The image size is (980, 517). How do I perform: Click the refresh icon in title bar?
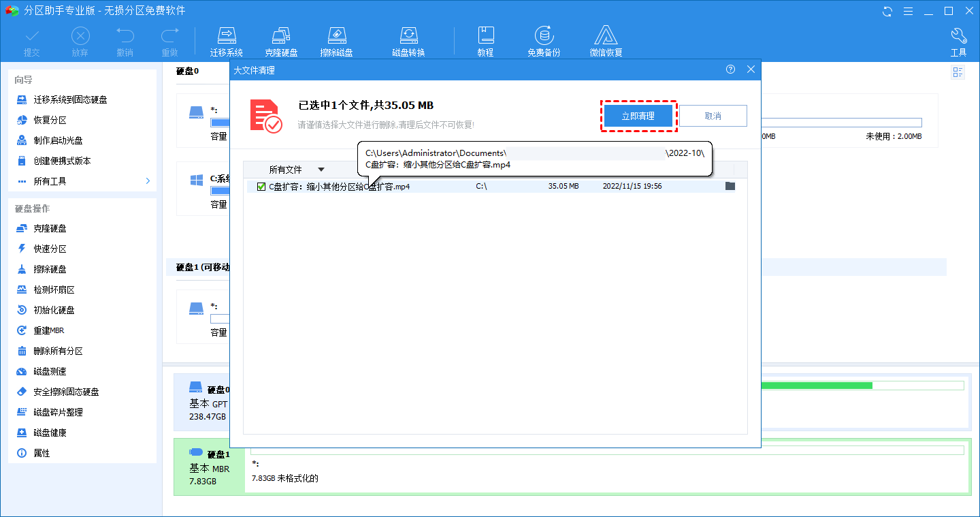(887, 11)
